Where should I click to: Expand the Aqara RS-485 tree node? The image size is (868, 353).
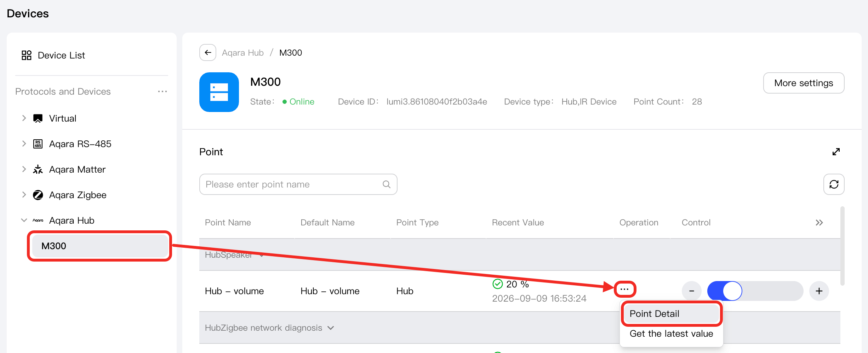point(24,144)
